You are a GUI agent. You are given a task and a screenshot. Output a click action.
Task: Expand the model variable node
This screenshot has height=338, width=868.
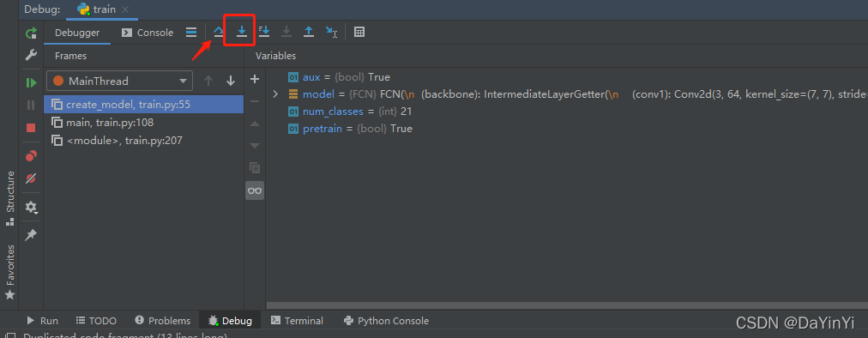pyautogui.click(x=275, y=94)
